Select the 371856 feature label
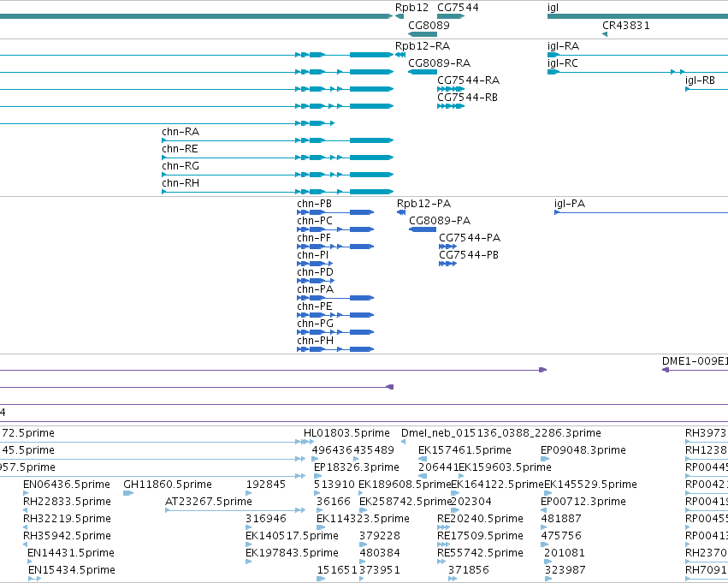Screen dimensions: 728x583 [x=469, y=570]
